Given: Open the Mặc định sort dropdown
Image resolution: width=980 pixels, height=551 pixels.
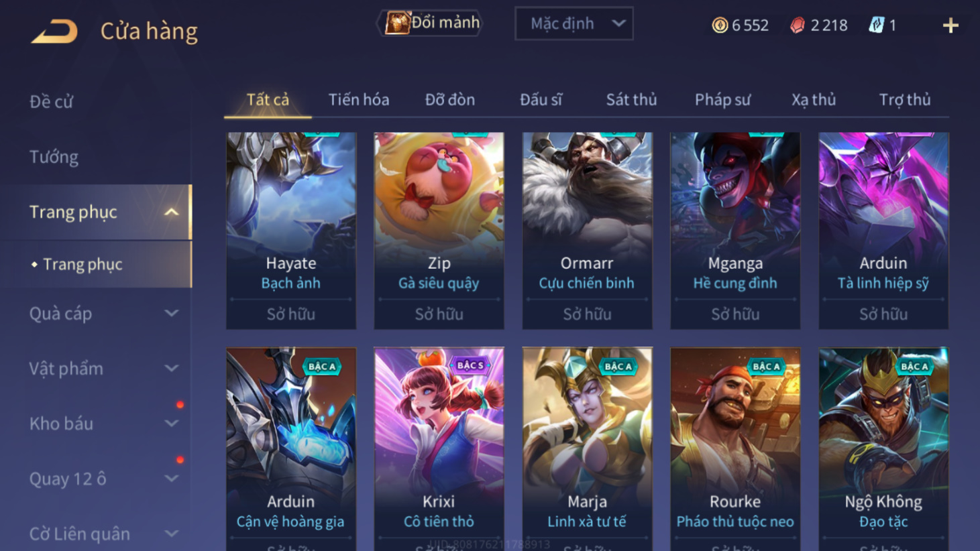Looking at the screenshot, I should click(574, 24).
